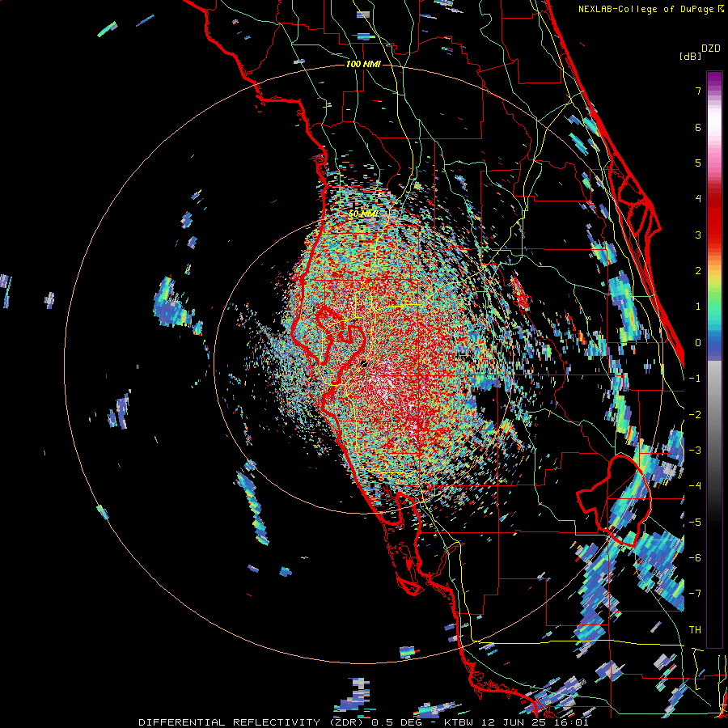Click the DZD legend title

click(x=711, y=49)
